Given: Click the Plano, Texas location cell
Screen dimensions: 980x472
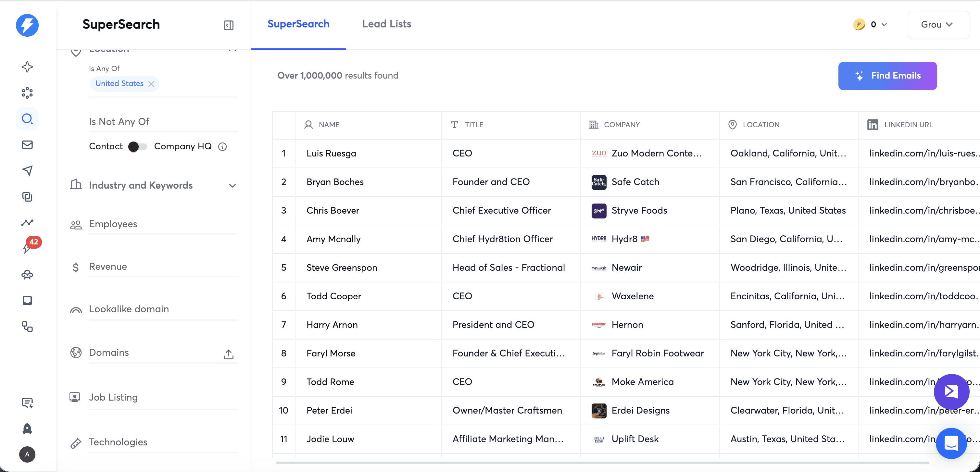Looking at the screenshot, I should pyautogui.click(x=788, y=211).
